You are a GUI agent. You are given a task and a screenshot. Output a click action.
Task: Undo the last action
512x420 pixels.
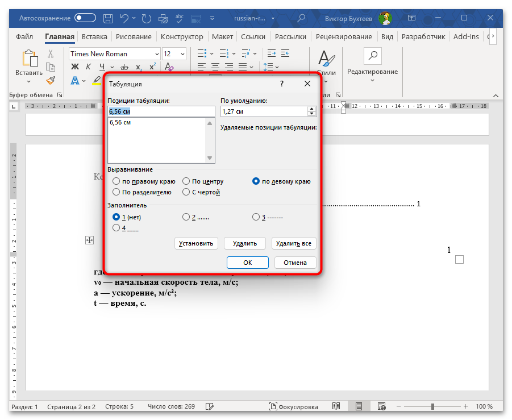click(124, 18)
